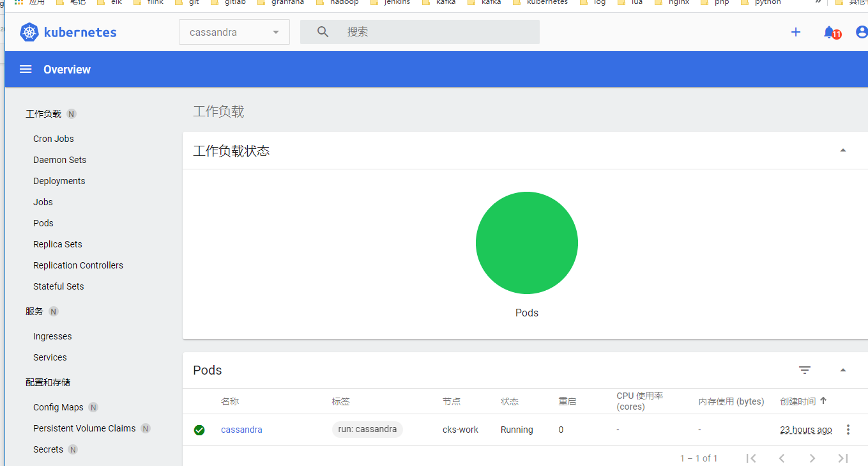Screen dimensions: 868x466
Task: Click the N badge next to Config Maps
Action: point(93,407)
